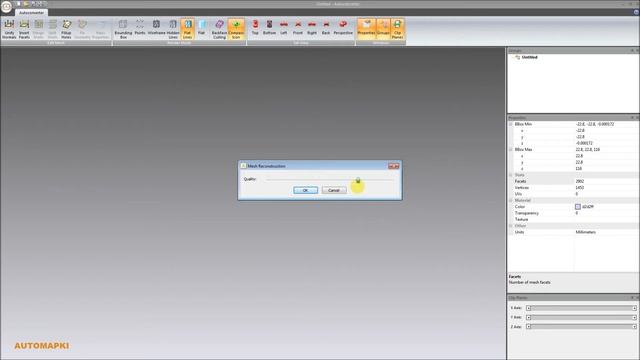Close the Mesh Reconstruction dialog
Image resolution: width=640 pixels, height=360 pixels.
point(394,166)
